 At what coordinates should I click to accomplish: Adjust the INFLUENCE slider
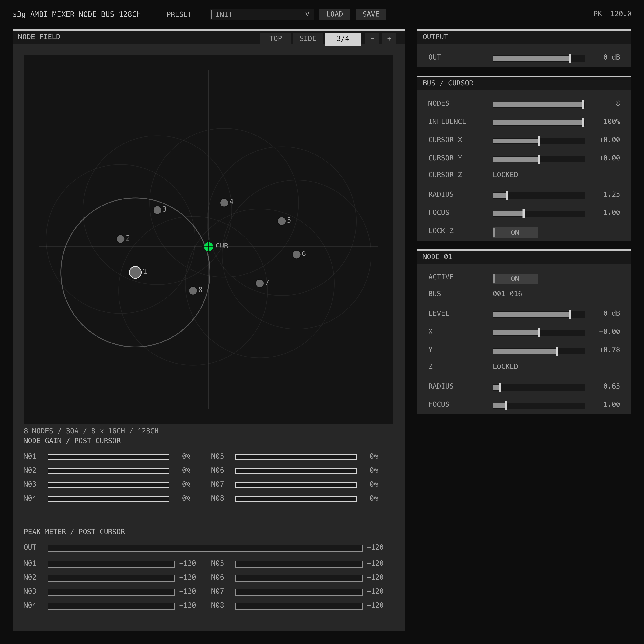point(539,123)
